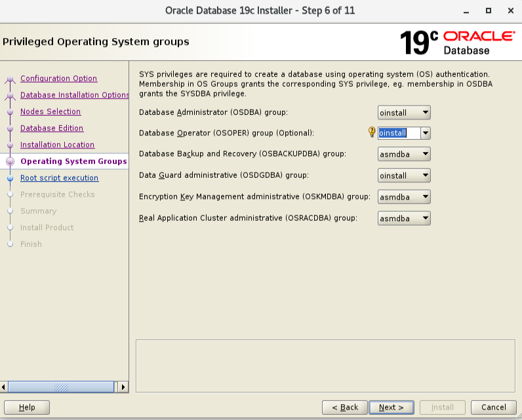Go to Configuration Option step
The image size is (522, 420).
pyautogui.click(x=58, y=79)
